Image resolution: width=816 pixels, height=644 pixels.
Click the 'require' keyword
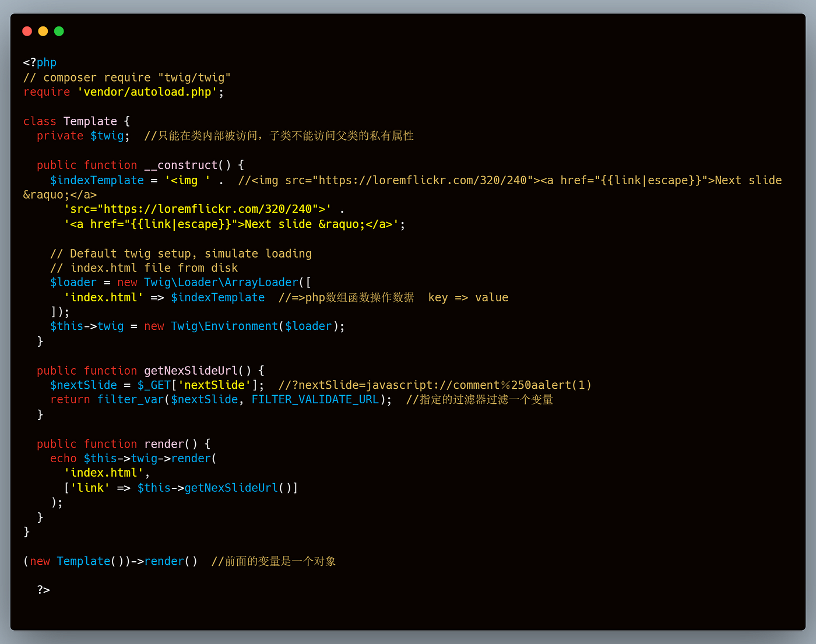47,92
